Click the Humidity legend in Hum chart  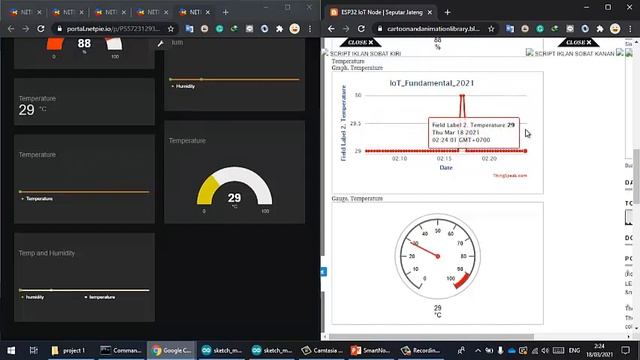(183, 87)
